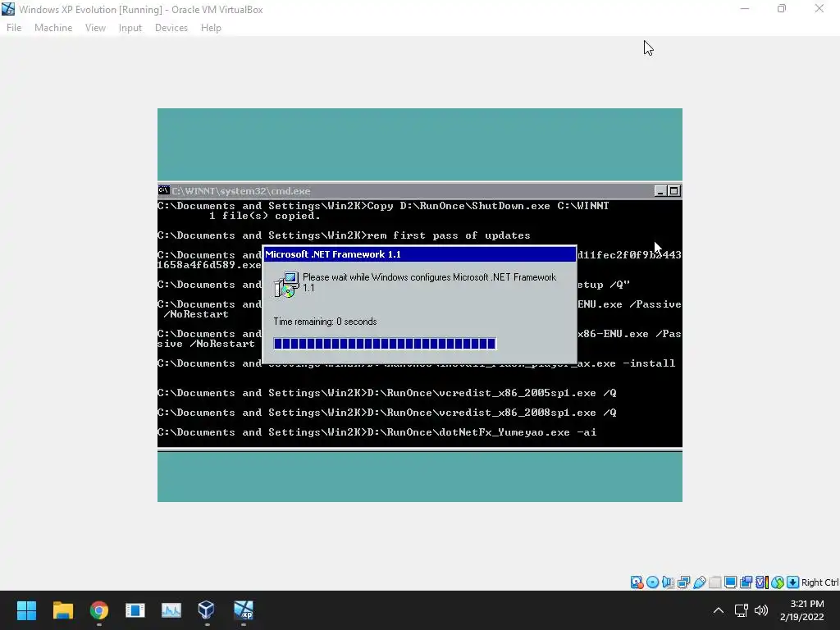Click the Right Ctrl host key label
840x630 pixels.
coord(819,582)
